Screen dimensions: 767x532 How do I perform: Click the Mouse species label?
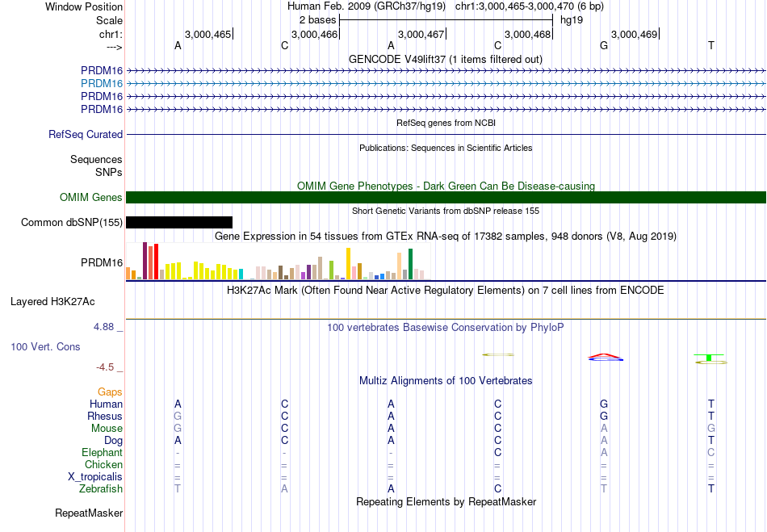(107, 429)
